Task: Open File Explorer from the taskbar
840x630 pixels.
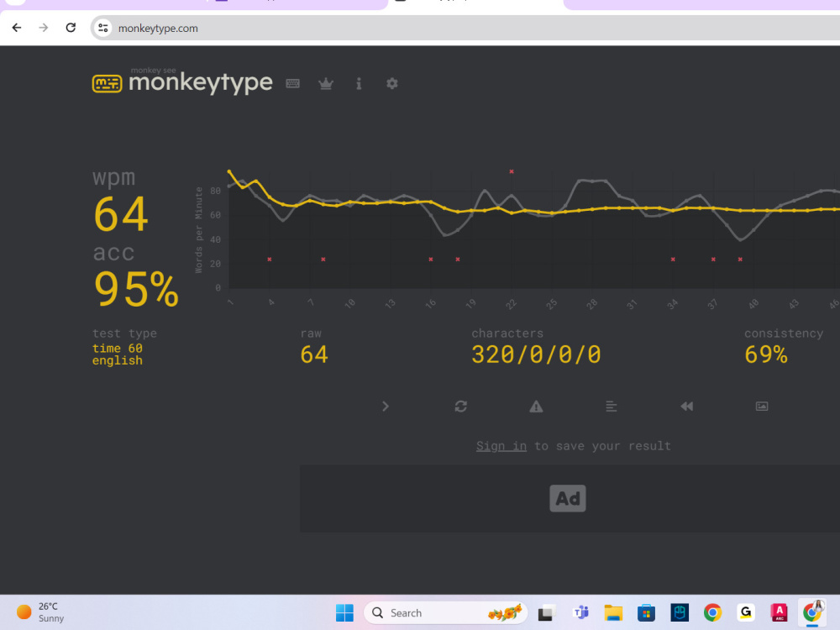Action: (613, 612)
